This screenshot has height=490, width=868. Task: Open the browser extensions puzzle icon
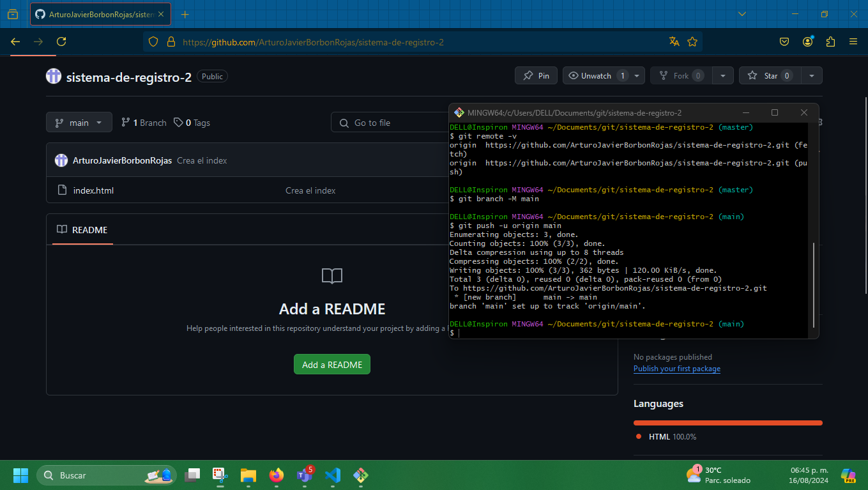pyautogui.click(x=830, y=42)
